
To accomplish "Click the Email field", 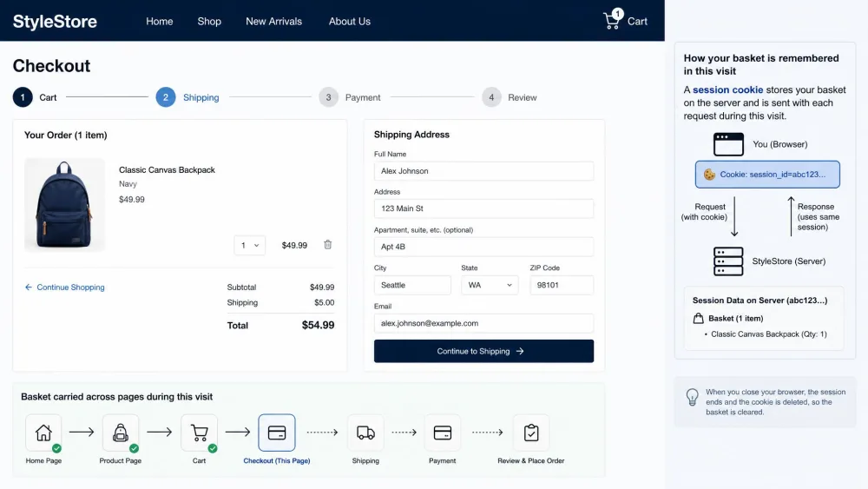I will pyautogui.click(x=483, y=323).
